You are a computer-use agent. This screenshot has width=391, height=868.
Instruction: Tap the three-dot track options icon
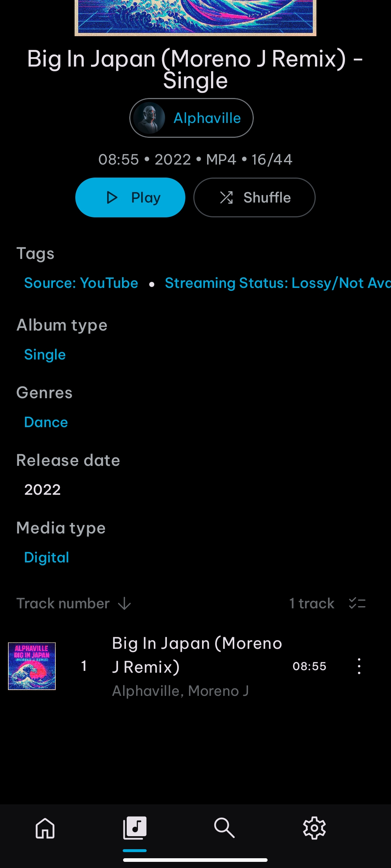359,666
